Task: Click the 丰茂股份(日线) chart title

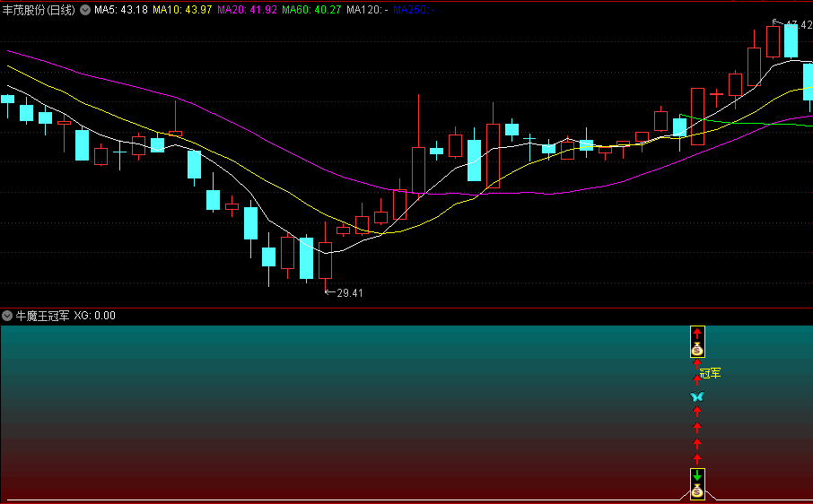Action: (39, 10)
